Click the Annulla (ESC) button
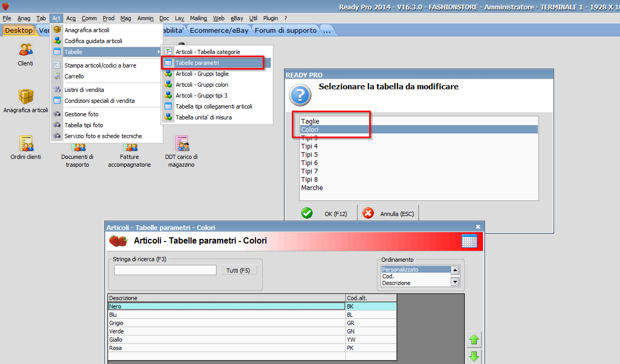Screen dimensions: 620x364 (389, 213)
